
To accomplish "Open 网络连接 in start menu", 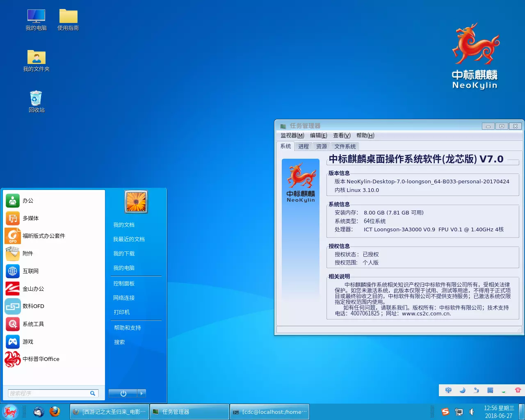I will (124, 298).
